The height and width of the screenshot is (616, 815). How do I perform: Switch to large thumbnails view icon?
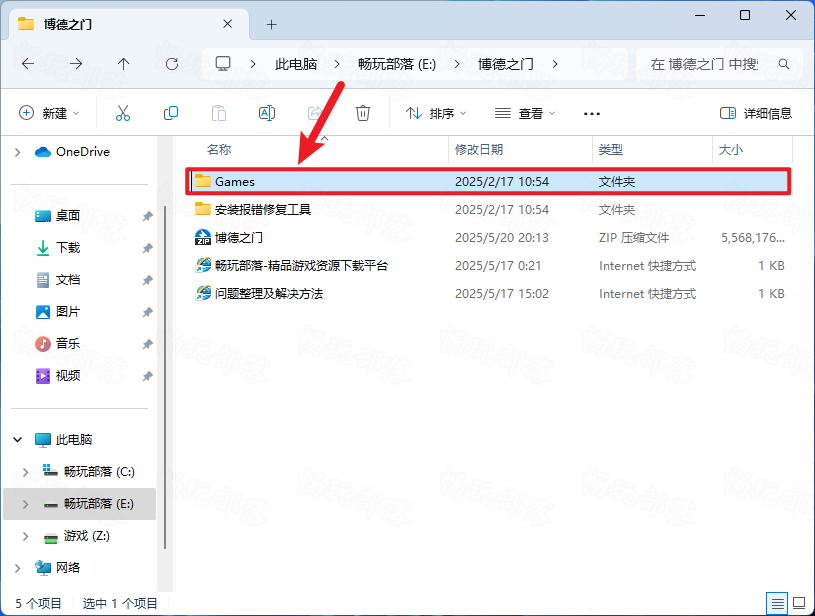799,604
